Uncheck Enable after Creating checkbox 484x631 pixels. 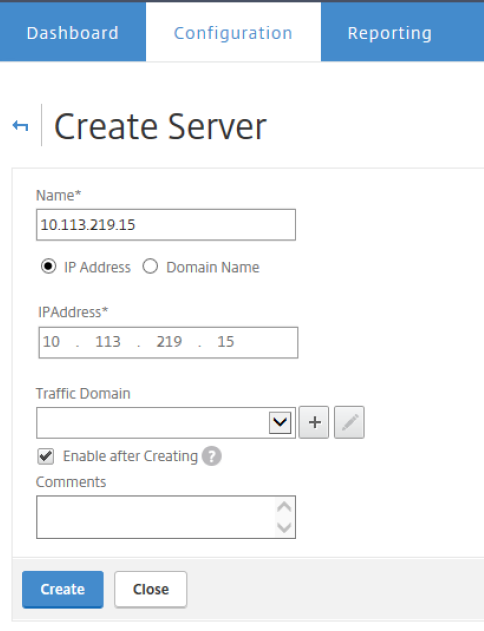point(45,456)
